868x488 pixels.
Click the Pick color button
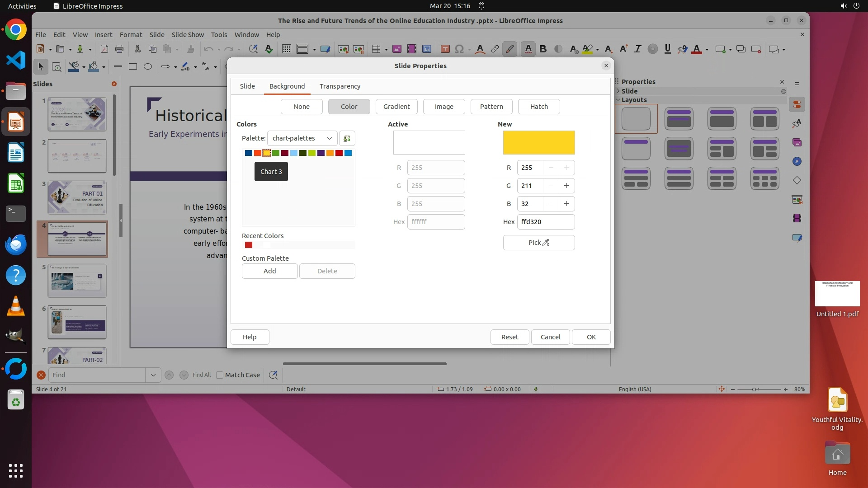539,243
